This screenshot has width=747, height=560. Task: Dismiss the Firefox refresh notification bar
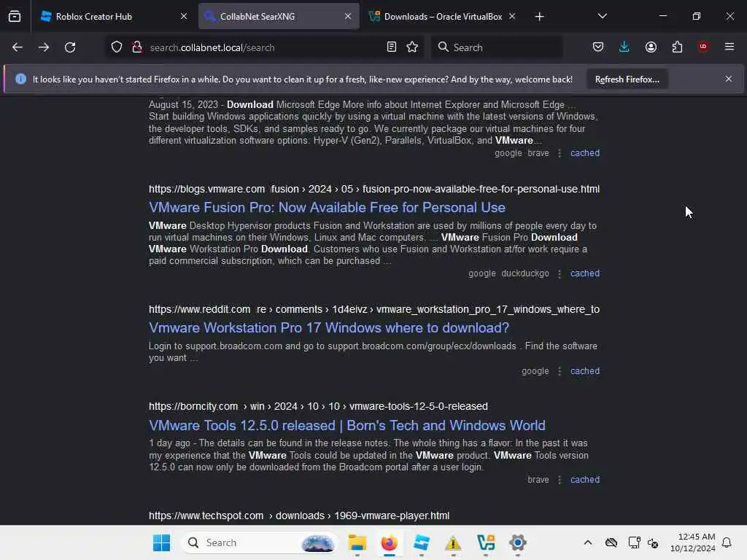pos(729,79)
